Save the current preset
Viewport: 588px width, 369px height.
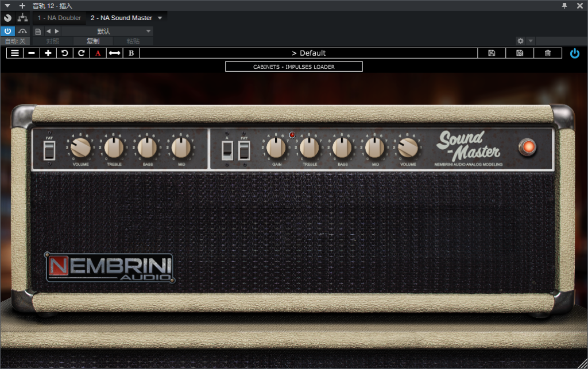pos(492,53)
